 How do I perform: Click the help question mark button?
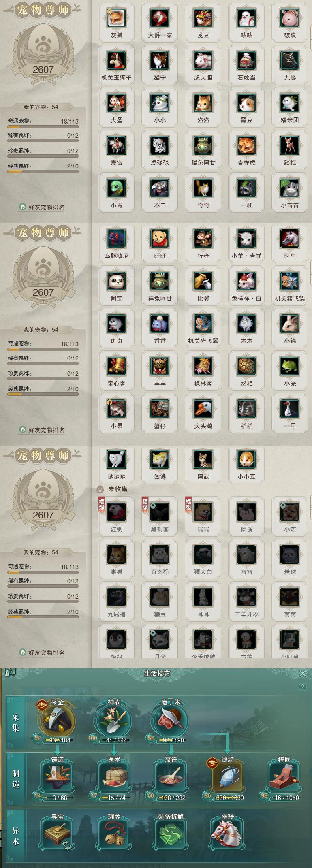click(x=302, y=687)
